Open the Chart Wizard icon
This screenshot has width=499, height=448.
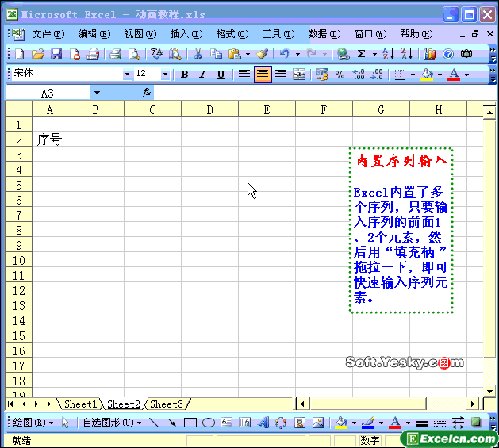(430, 54)
